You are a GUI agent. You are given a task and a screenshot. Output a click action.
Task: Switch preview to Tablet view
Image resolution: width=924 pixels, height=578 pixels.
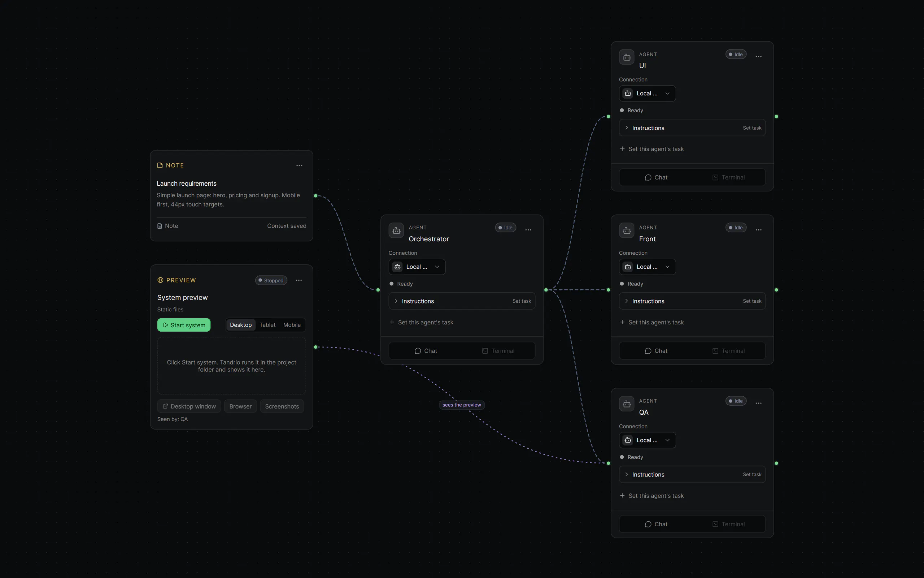(267, 325)
